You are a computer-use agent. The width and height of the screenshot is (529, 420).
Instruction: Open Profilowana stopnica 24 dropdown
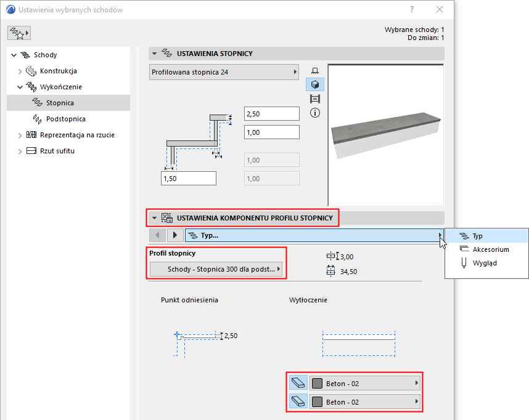pyautogui.click(x=224, y=72)
